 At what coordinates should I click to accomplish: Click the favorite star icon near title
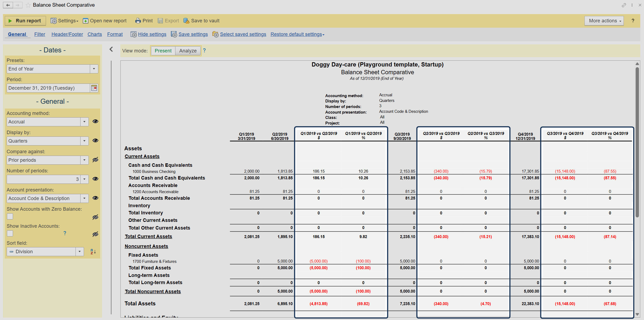click(28, 5)
